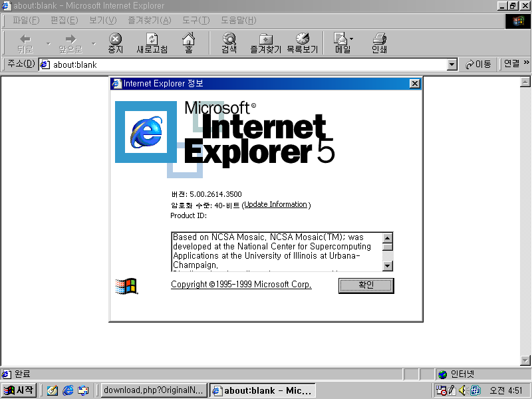Open the File (파일) menu

pyautogui.click(x=26, y=21)
